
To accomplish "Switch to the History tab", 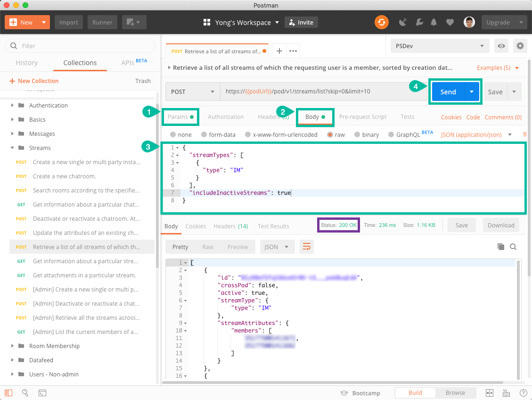I will (x=26, y=63).
